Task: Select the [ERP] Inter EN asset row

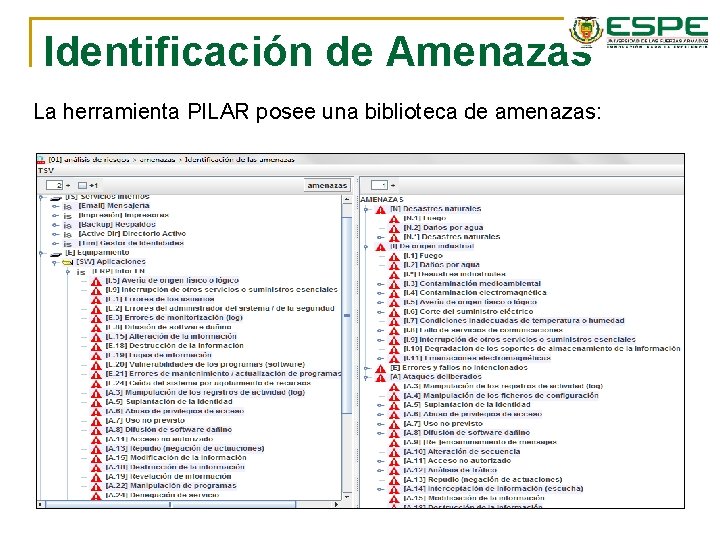Action: pyautogui.click(x=118, y=271)
